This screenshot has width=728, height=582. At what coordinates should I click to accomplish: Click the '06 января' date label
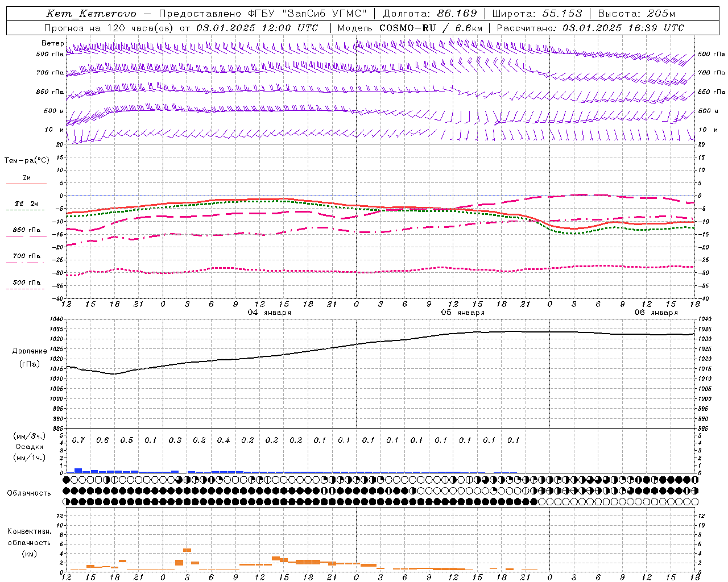coord(656,313)
